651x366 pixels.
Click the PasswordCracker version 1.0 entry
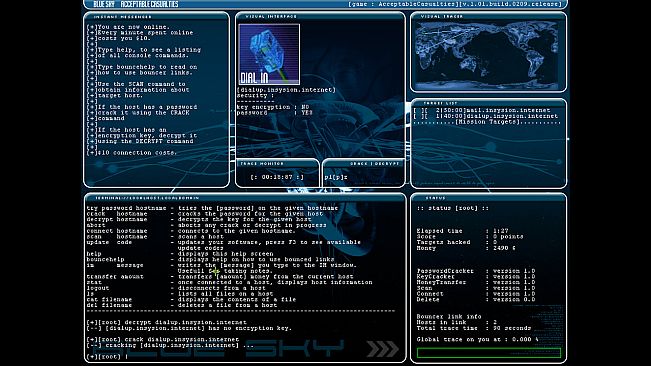(x=476, y=271)
